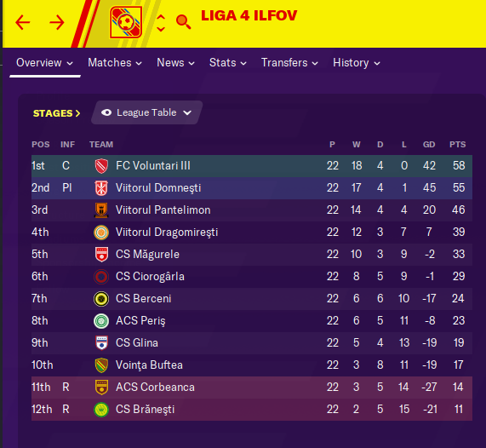Screen dimensions: 486x448
Task: Open the League Table view dropdown
Action: pos(147,112)
